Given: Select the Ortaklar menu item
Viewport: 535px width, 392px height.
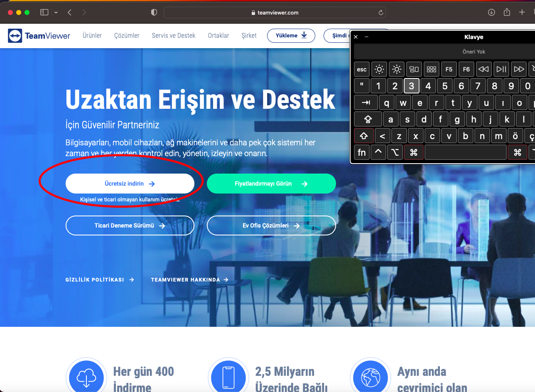Looking at the screenshot, I should 218,36.
